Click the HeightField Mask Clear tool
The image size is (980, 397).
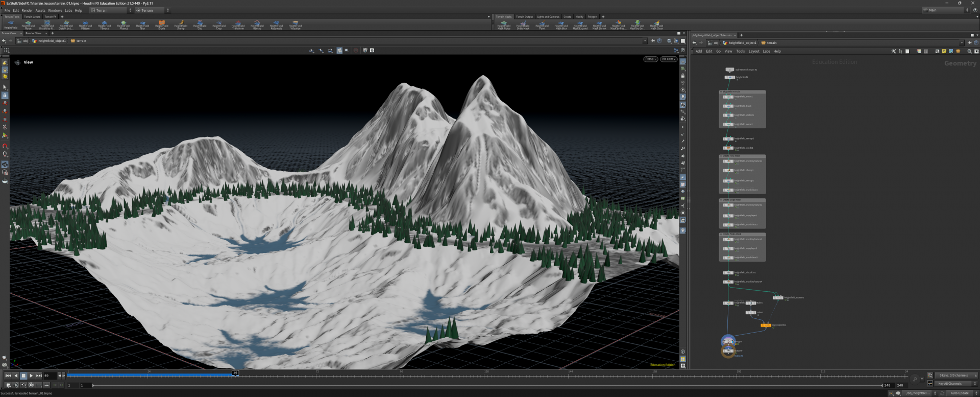[656, 25]
